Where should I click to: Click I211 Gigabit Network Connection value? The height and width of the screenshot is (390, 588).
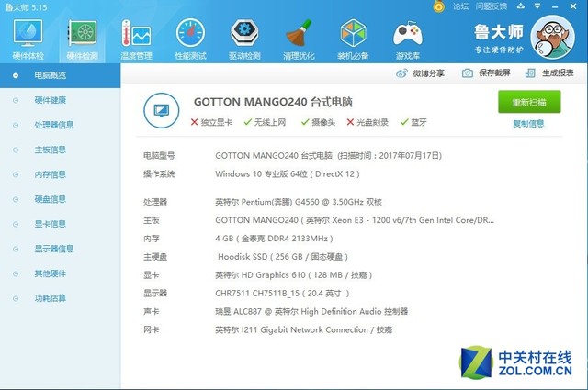pyautogui.click(x=304, y=330)
